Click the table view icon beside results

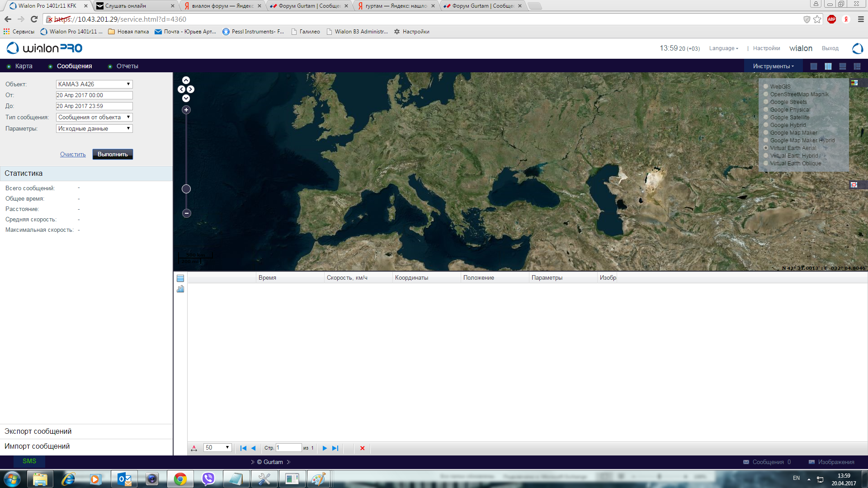(180, 278)
